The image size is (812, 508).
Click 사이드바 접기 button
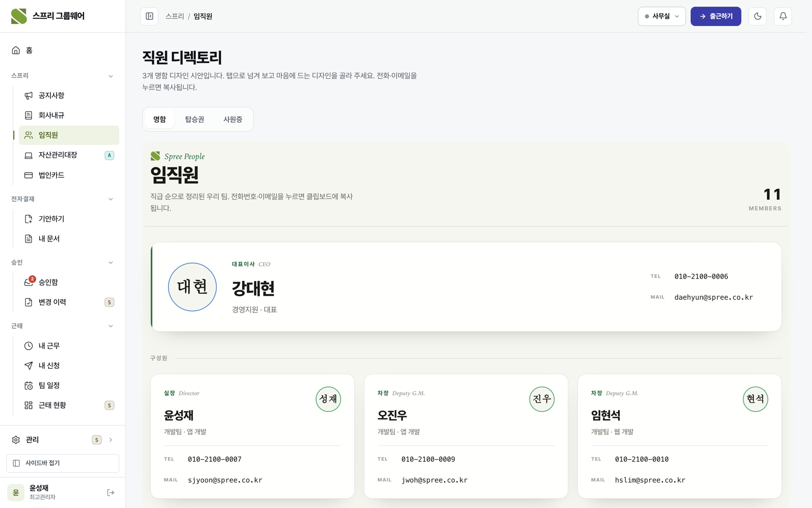tap(62, 463)
